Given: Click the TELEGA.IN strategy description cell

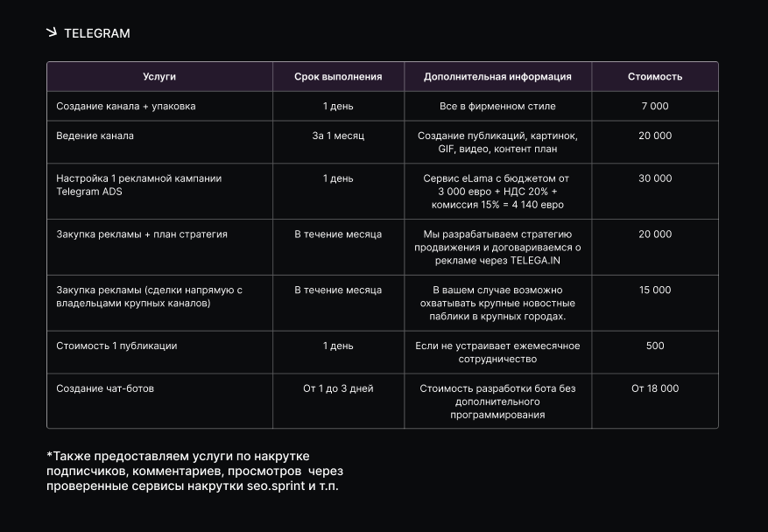Looking at the screenshot, I should pyautogui.click(x=497, y=247).
